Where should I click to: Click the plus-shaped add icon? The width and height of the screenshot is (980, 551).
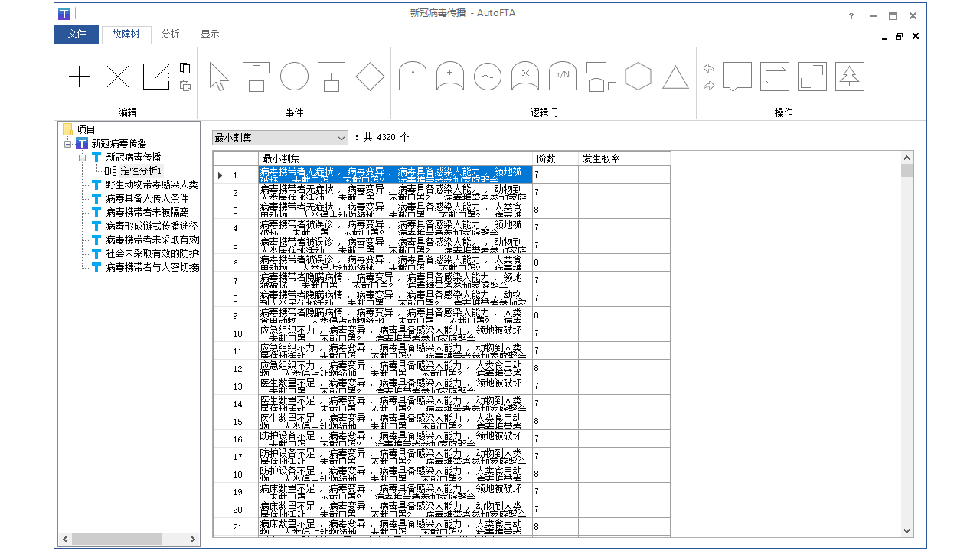pyautogui.click(x=80, y=77)
